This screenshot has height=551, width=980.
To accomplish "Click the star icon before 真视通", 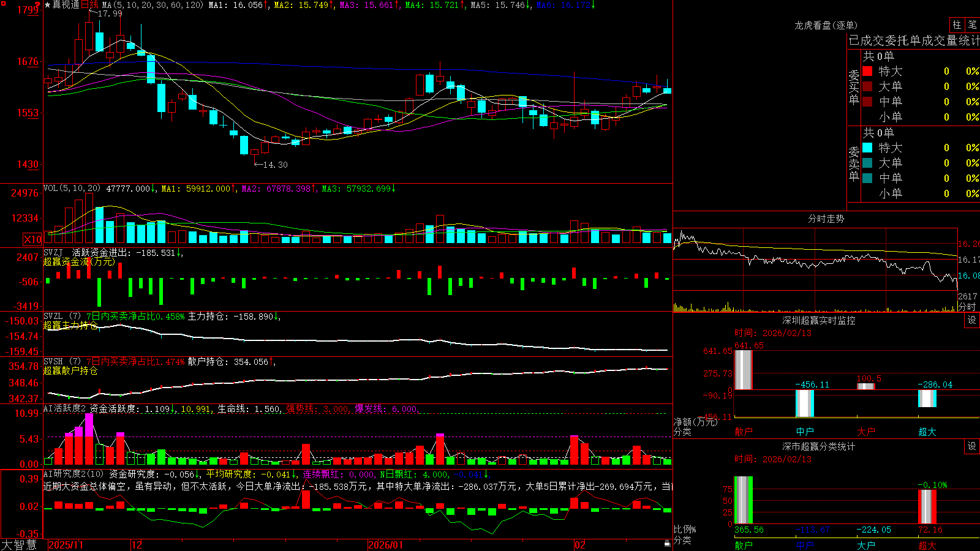I will click(x=47, y=5).
